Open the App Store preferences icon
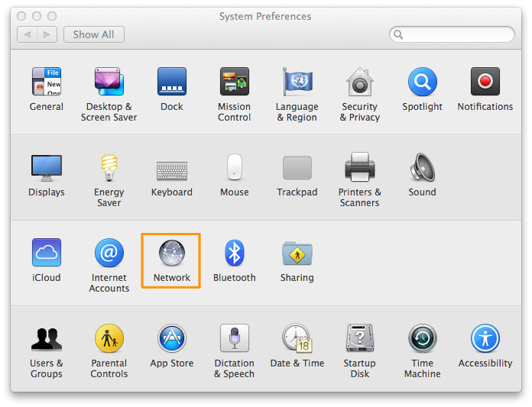 click(172, 338)
